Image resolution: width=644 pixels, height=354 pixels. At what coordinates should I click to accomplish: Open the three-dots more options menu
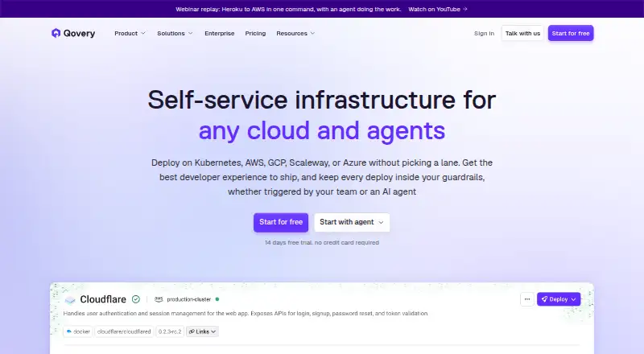click(x=527, y=299)
